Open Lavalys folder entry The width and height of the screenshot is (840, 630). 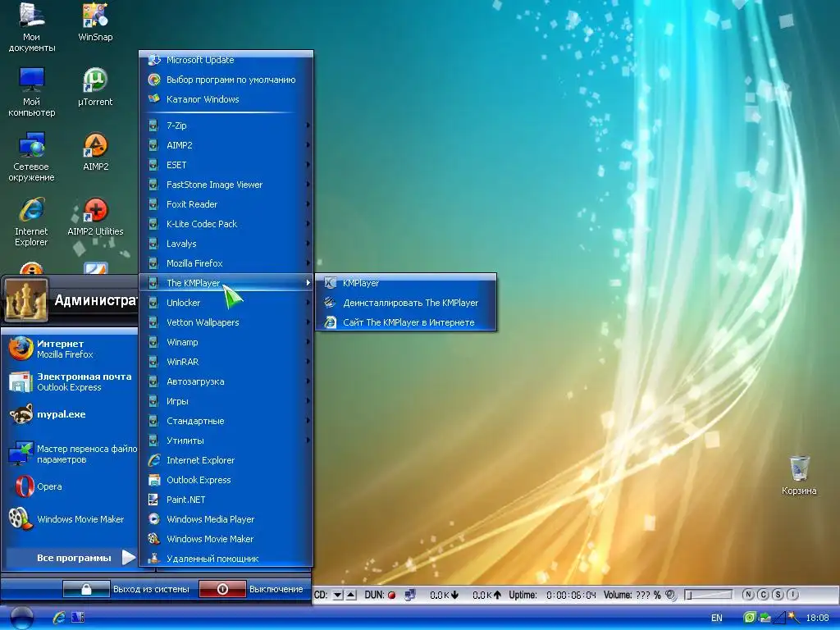226,244
